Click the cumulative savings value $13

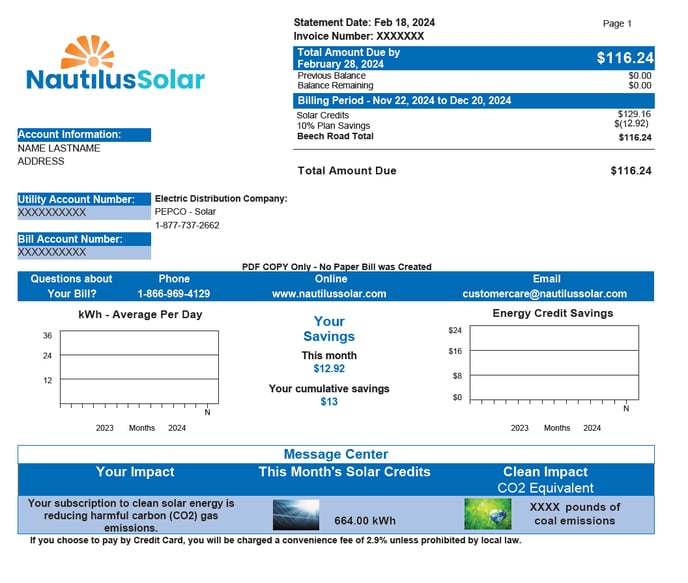[329, 402]
